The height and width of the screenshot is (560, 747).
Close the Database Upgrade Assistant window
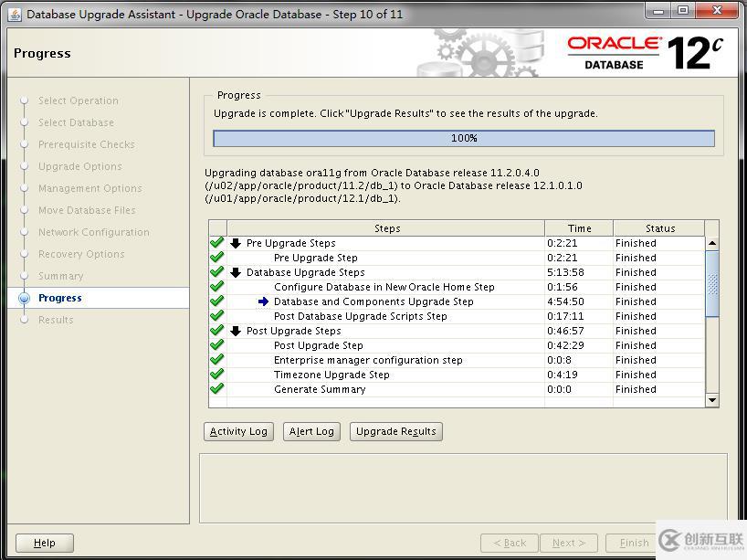[x=717, y=10]
